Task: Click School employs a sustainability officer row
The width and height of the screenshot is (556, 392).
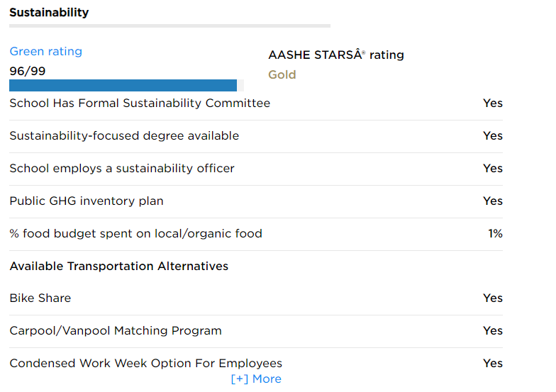Action: [x=122, y=169]
